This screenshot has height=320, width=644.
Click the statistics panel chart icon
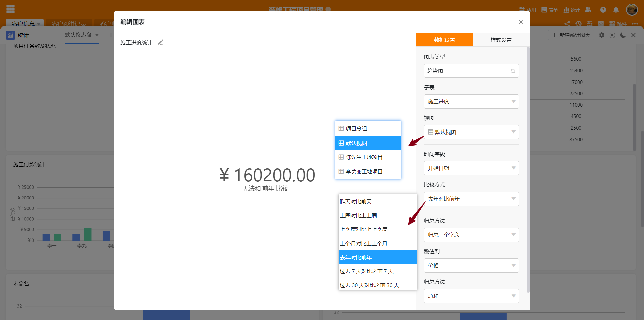(11, 35)
